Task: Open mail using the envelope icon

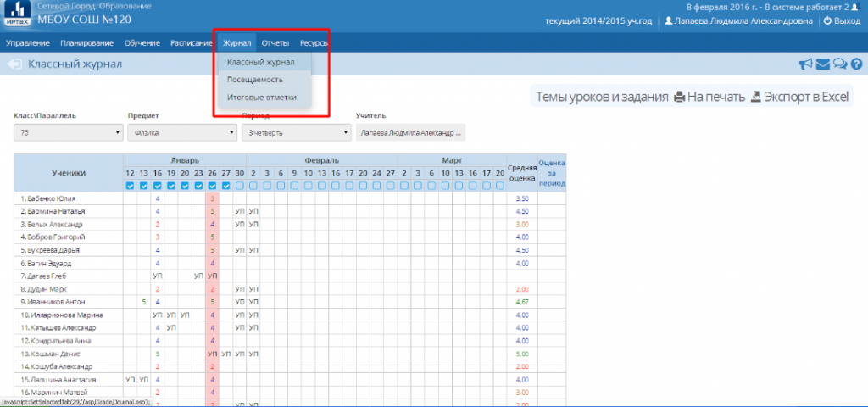Action: tap(822, 64)
